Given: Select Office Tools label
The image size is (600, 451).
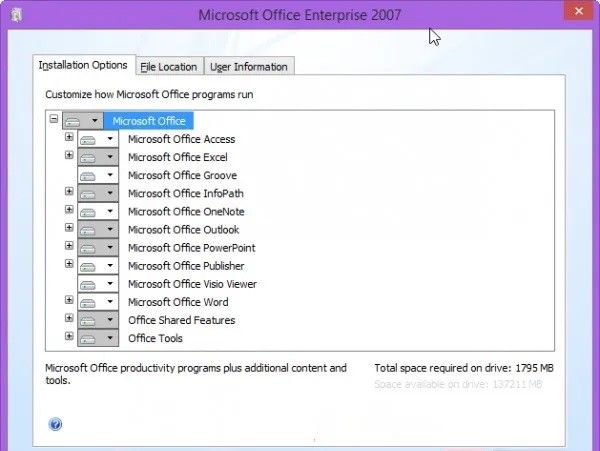Looking at the screenshot, I should pyautogui.click(x=155, y=338).
